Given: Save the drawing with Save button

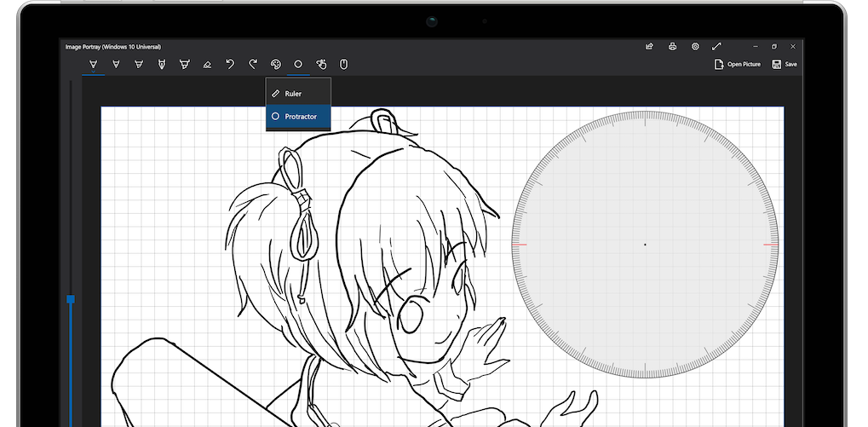Looking at the screenshot, I should click(x=785, y=64).
